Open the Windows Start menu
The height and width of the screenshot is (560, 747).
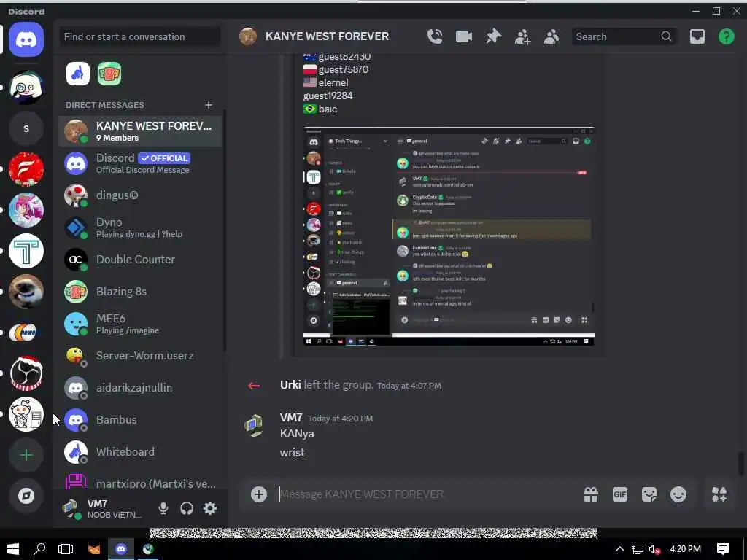coord(13,549)
